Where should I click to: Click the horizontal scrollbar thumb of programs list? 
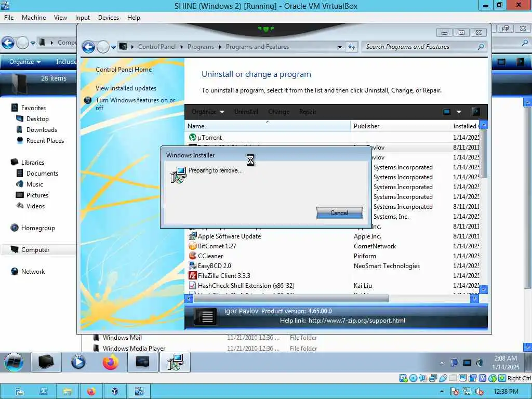291,299
